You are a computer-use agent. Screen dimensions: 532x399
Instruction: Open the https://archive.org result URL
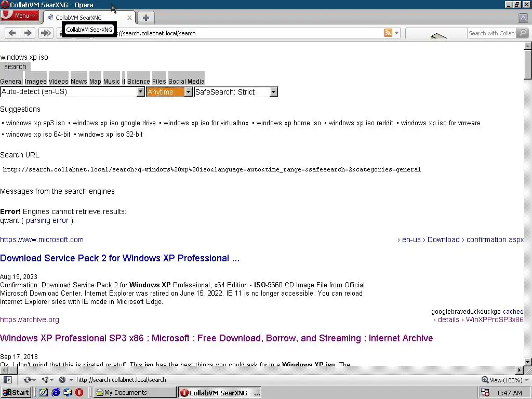[30, 320]
